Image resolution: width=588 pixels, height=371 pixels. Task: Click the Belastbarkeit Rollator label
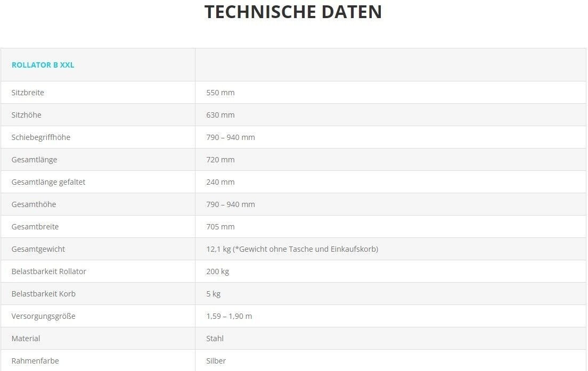click(x=49, y=271)
